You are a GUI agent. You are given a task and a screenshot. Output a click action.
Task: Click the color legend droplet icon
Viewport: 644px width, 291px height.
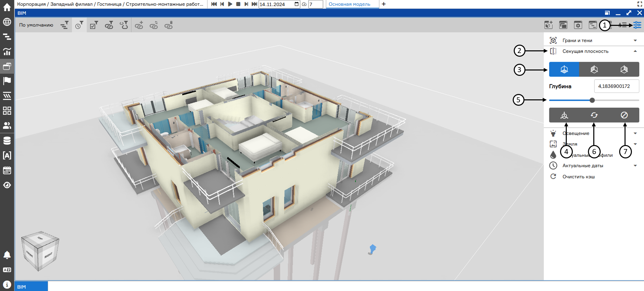pyautogui.click(x=623, y=25)
